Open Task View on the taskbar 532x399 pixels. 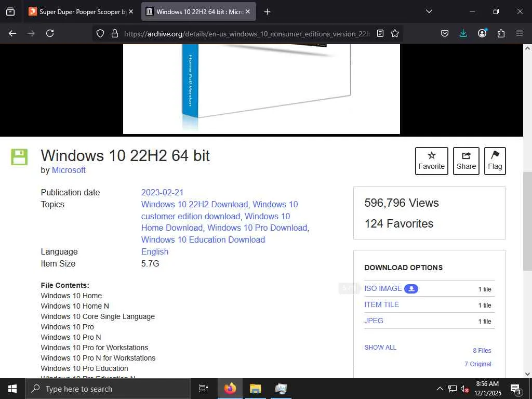tap(203, 389)
